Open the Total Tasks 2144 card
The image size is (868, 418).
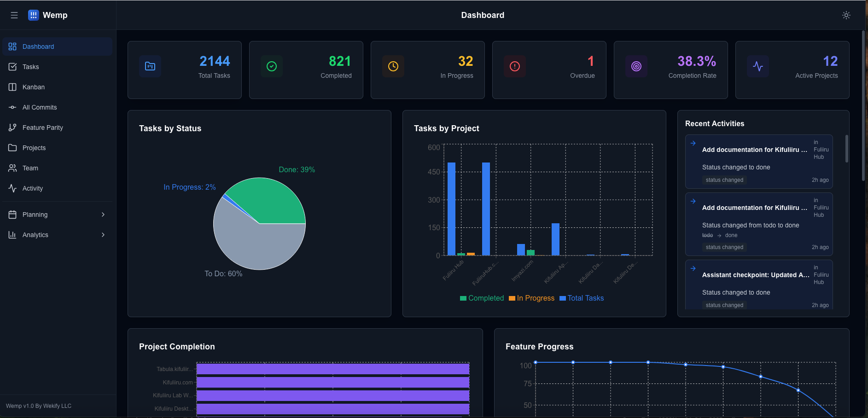[x=185, y=70]
